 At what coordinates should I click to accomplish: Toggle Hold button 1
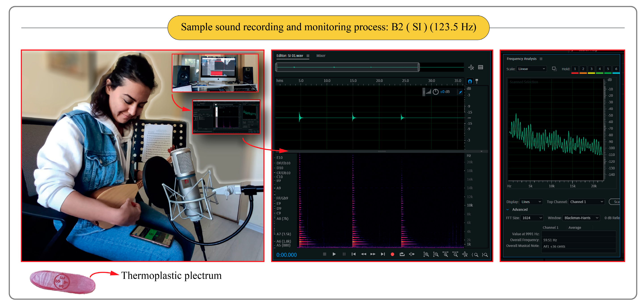(x=575, y=69)
